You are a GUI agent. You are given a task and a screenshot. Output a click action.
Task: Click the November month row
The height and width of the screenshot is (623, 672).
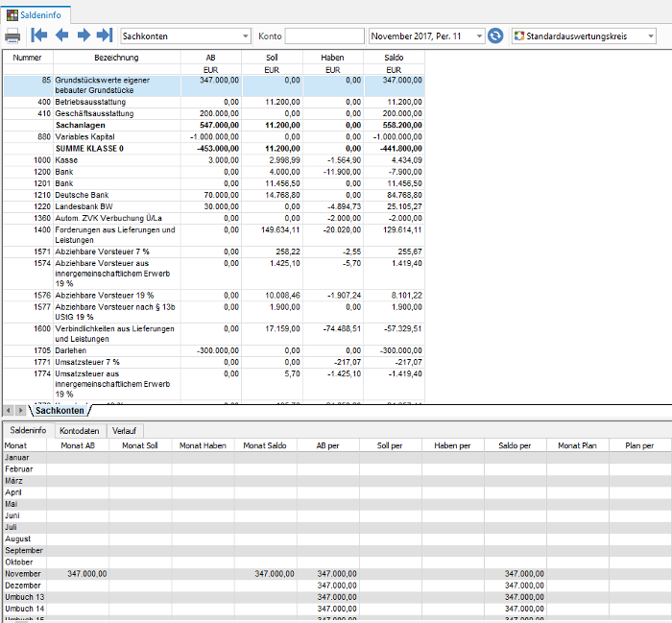coord(337,574)
